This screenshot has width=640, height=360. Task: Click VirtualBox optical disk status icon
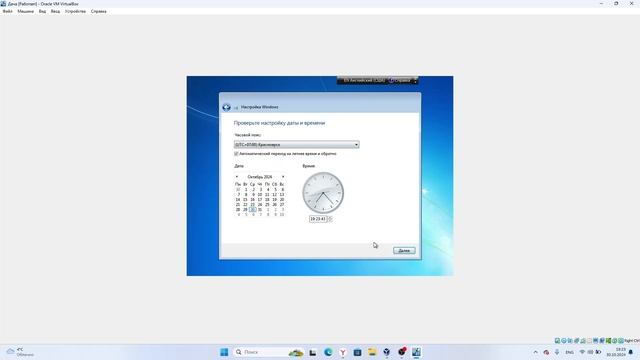click(564, 340)
